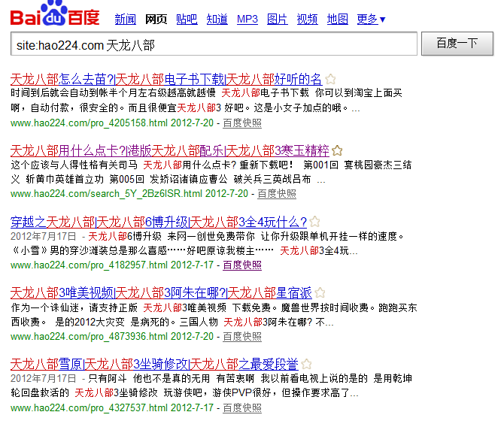Click star icon beside 星宿派 result
Image resolution: width=504 pixels, height=424 pixels.
click(x=319, y=293)
